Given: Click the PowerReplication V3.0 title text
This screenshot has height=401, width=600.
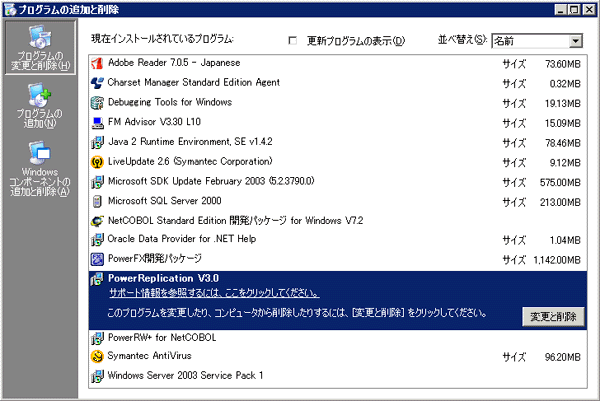Looking at the screenshot, I should (x=163, y=278).
